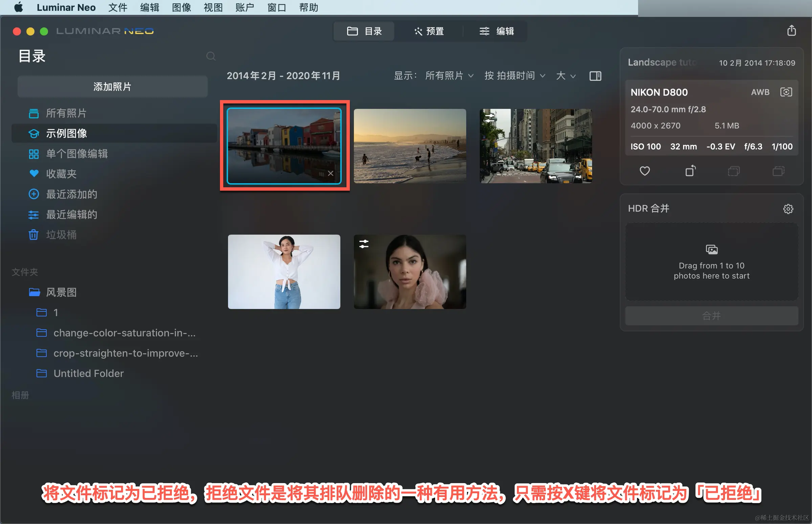Switch to the 预置 presets tab
This screenshot has width=812, height=524.
tap(429, 31)
